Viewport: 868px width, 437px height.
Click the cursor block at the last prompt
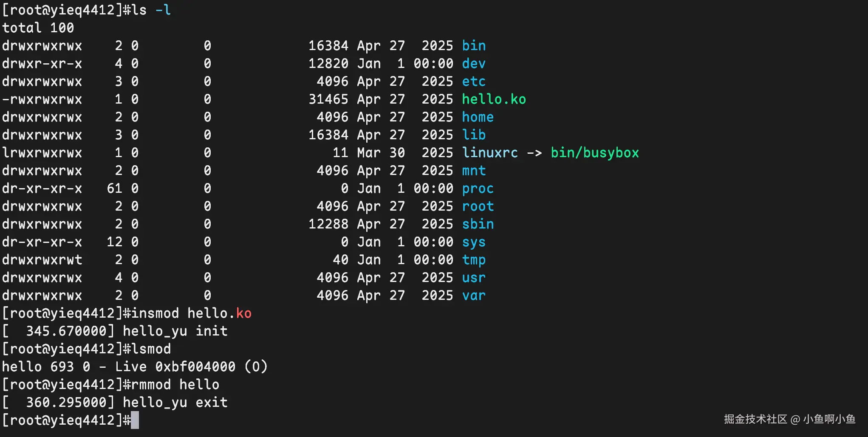point(135,420)
